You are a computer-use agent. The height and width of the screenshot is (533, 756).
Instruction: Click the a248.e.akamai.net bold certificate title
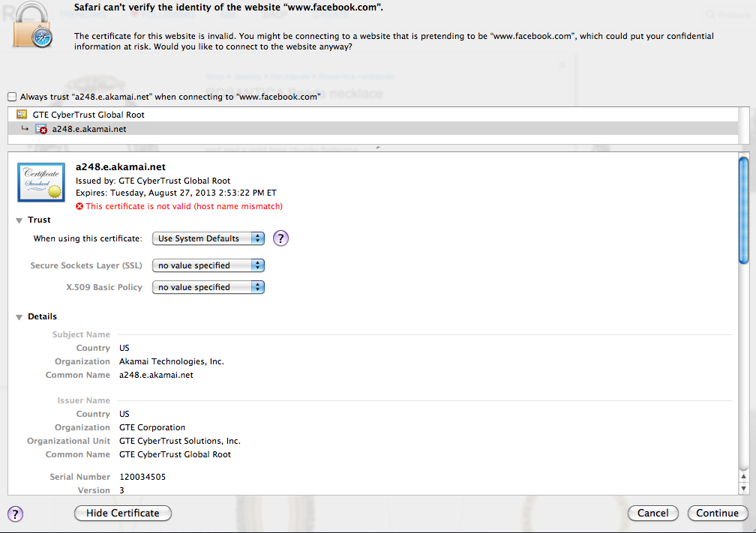(x=121, y=166)
